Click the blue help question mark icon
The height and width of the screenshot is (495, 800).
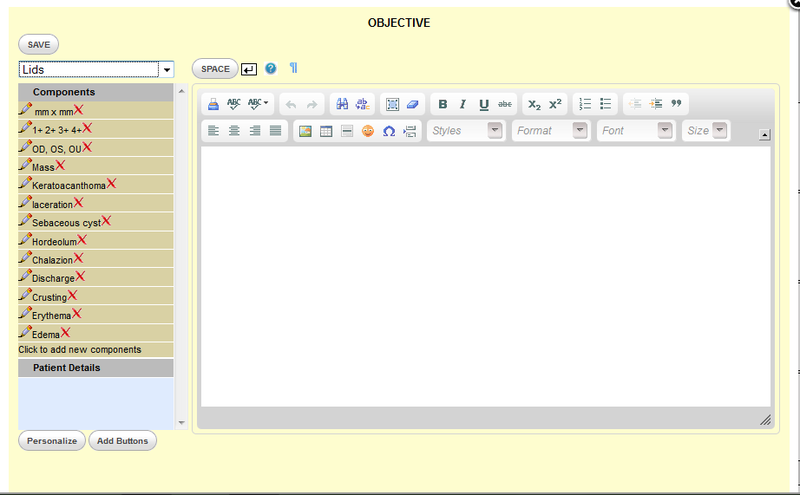click(x=270, y=69)
